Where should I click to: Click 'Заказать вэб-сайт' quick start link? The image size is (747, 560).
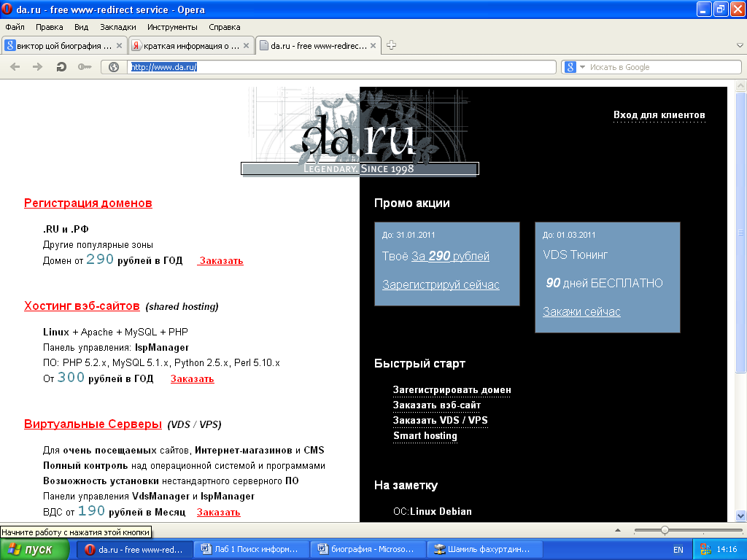point(437,405)
